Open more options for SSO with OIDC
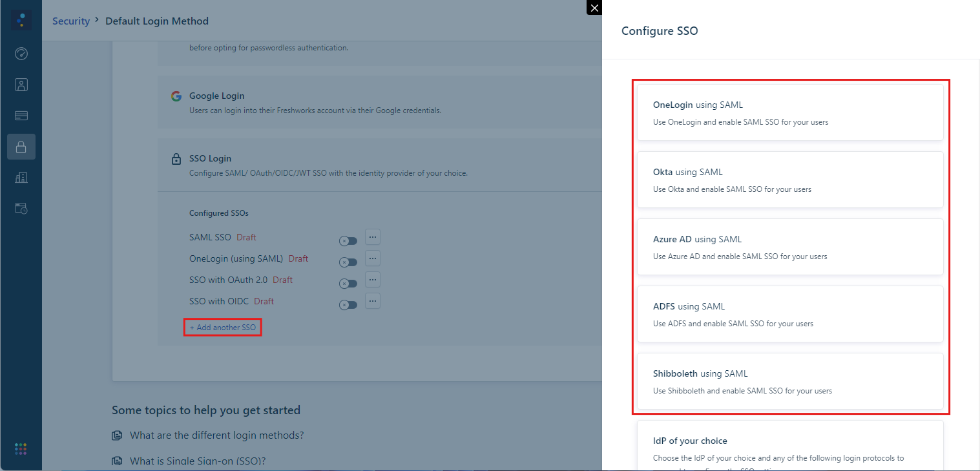This screenshot has height=471, width=980. click(x=373, y=300)
